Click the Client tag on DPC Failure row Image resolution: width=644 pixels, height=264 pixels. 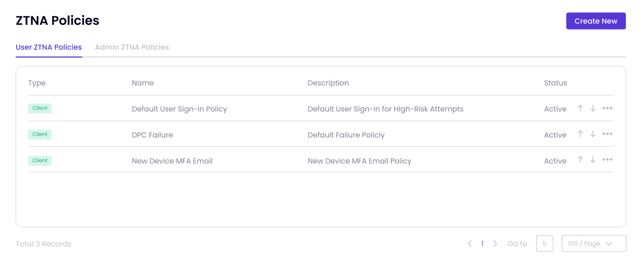(40, 134)
